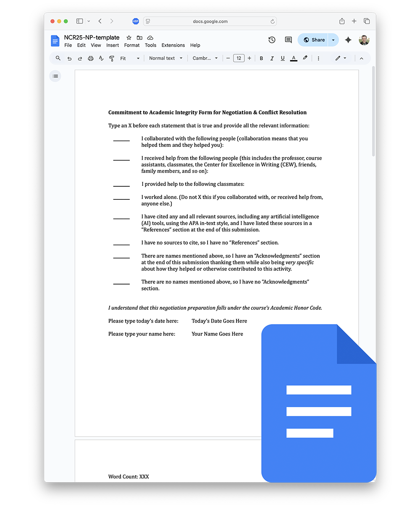Image resolution: width=420 pixels, height=507 pixels.
Task: Click the Gemini sparkle icon
Action: click(348, 40)
